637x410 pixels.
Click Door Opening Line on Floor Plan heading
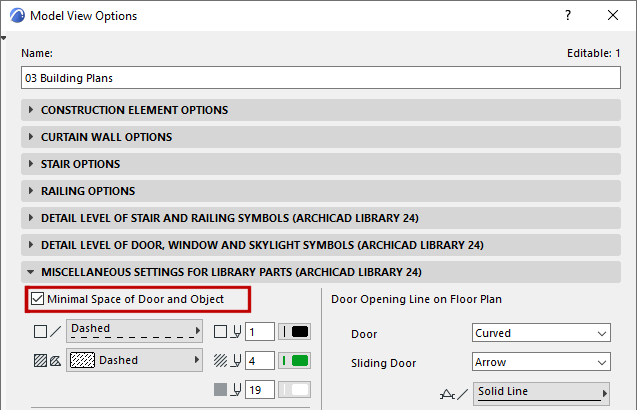point(416,299)
